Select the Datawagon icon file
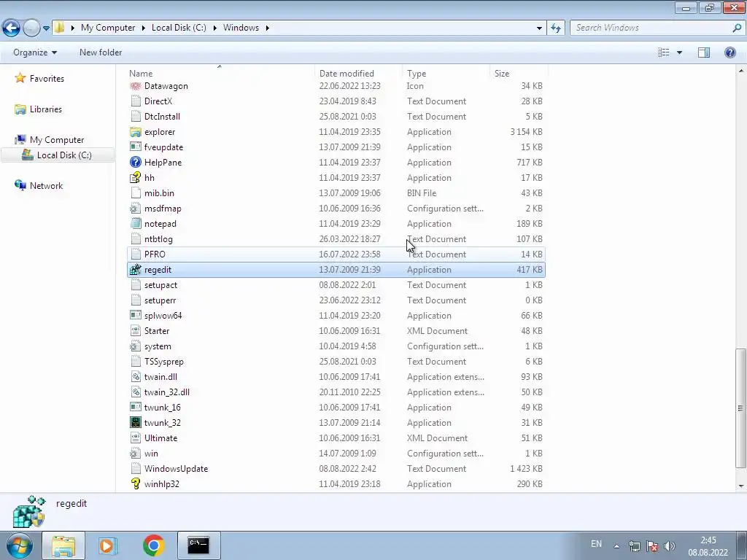Image resolution: width=747 pixels, height=560 pixels. [136, 86]
